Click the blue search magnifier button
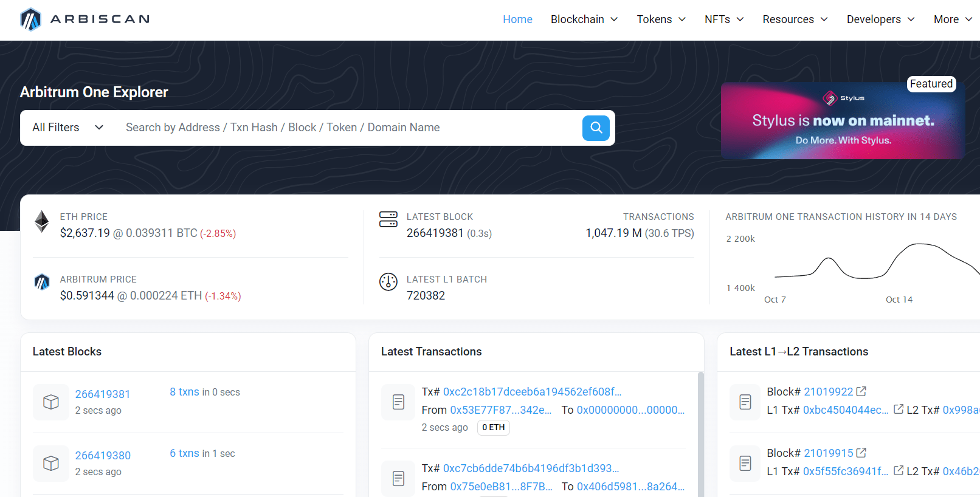This screenshot has height=497, width=980. pyautogui.click(x=596, y=128)
